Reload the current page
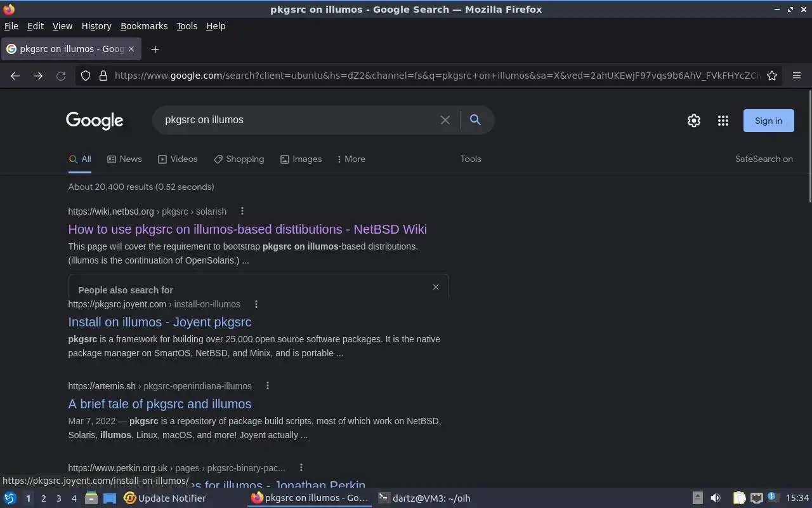This screenshot has height=508, width=812. 61,76
